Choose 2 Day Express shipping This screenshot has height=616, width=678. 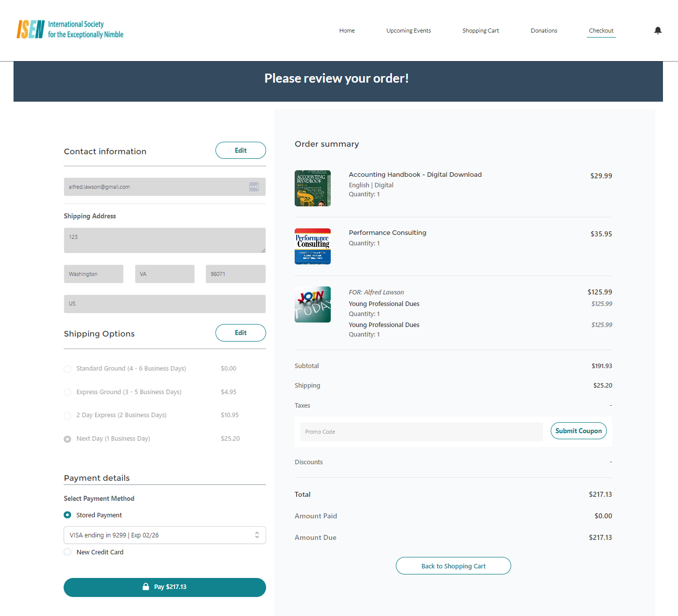point(68,416)
